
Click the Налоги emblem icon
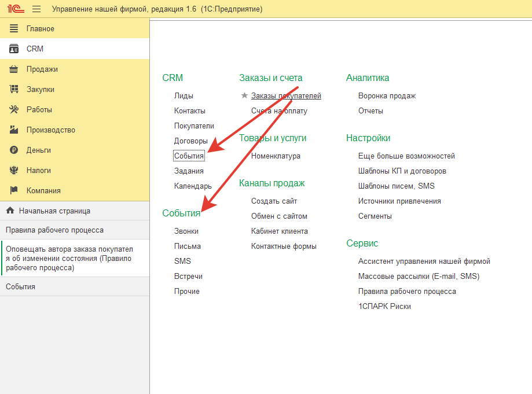pos(13,170)
